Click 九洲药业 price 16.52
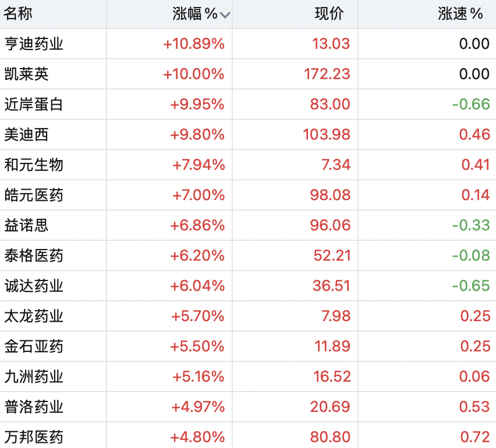The height and width of the screenshot is (448, 496). [x=332, y=376]
